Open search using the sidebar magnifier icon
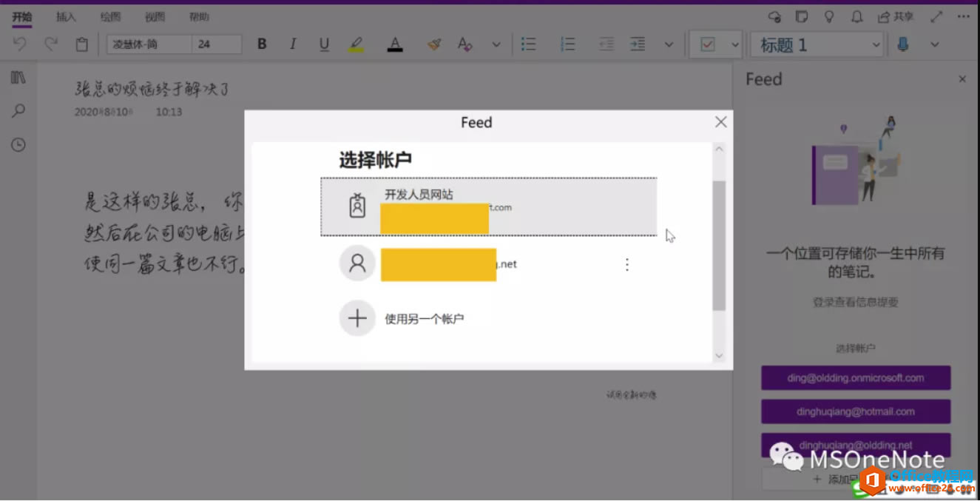 (18, 110)
